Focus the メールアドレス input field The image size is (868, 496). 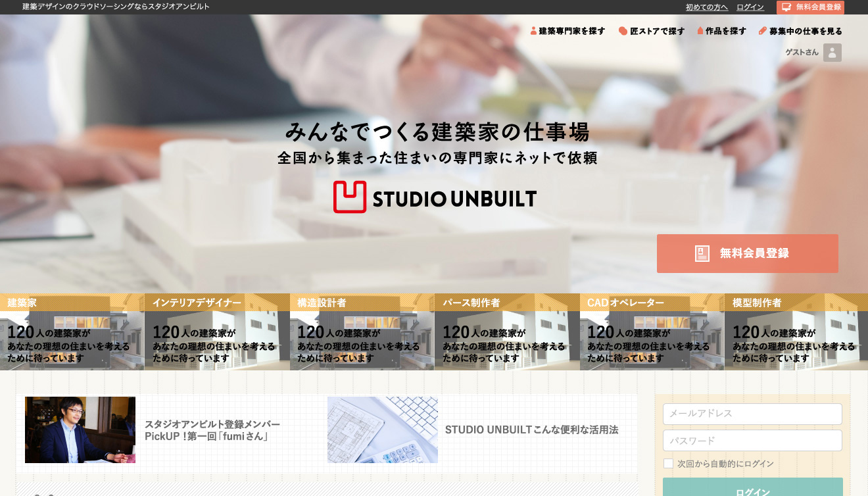pos(752,414)
